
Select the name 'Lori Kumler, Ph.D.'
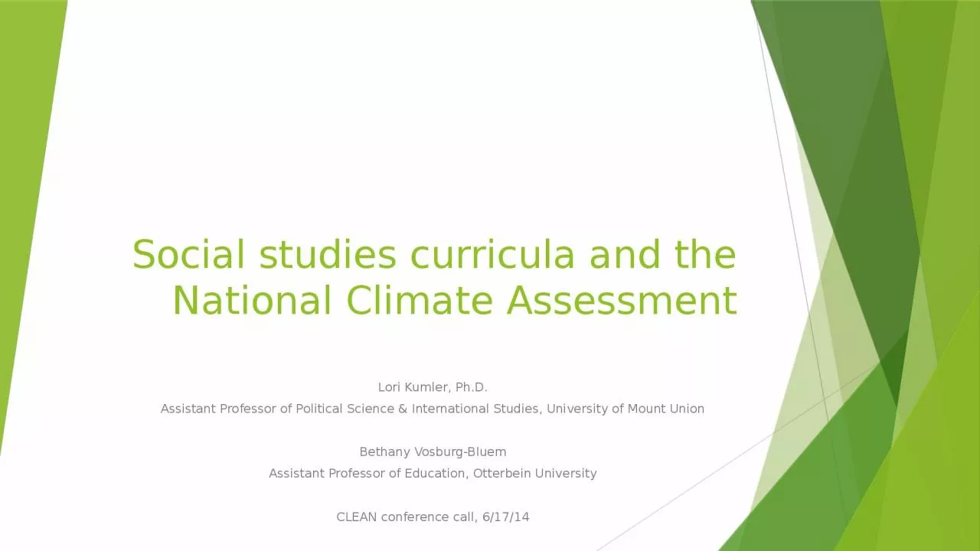[433, 387]
